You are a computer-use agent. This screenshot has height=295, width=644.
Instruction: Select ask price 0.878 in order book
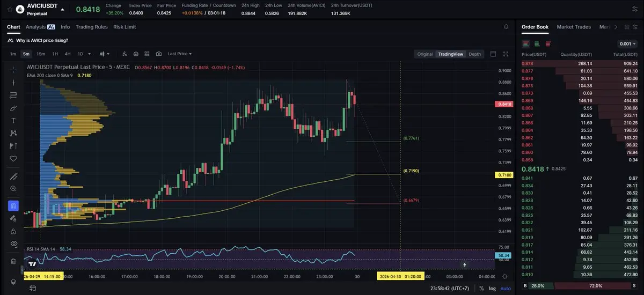(526, 63)
